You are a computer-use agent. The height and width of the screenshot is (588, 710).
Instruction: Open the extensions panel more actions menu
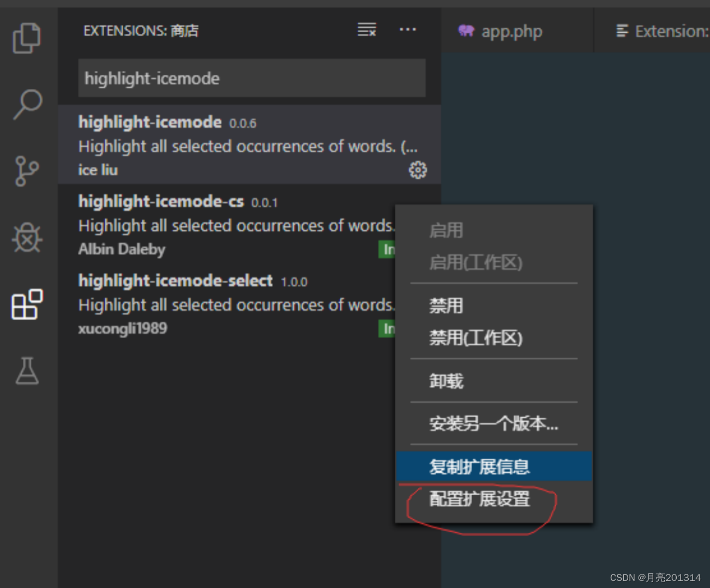[407, 29]
